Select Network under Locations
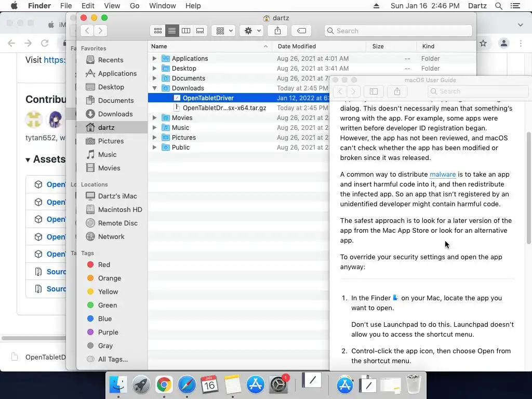The width and height of the screenshot is (532, 399). (x=105, y=237)
